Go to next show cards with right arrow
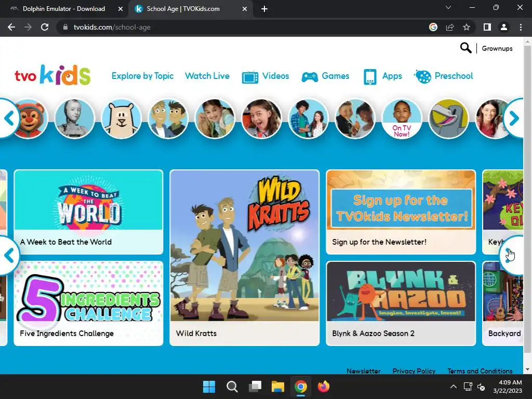 tap(512, 255)
